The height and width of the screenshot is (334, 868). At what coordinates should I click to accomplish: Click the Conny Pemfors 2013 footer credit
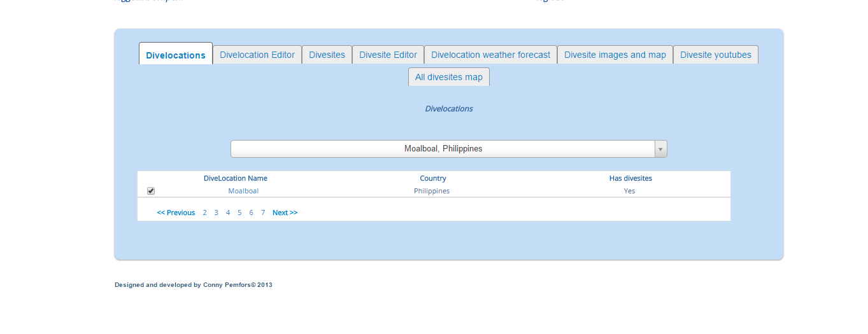194,285
